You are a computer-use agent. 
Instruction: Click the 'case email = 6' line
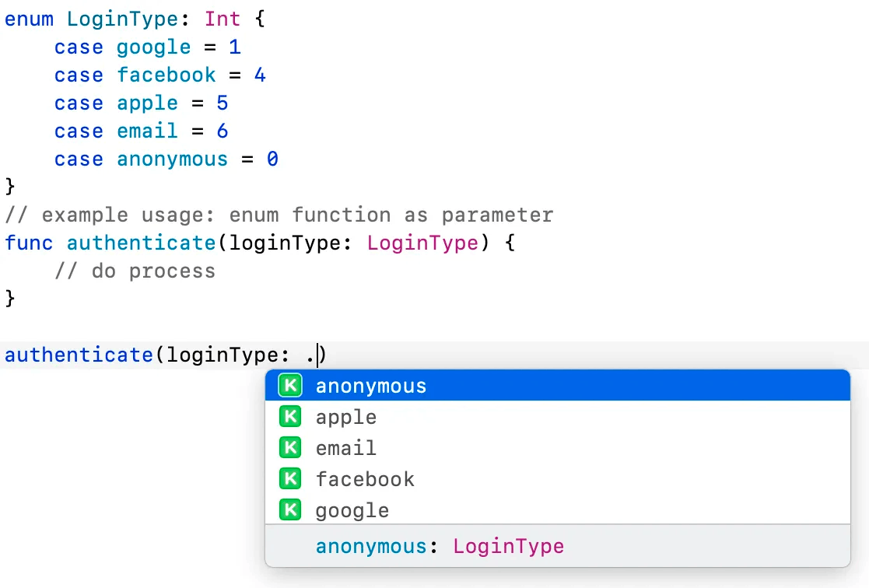coord(142,131)
